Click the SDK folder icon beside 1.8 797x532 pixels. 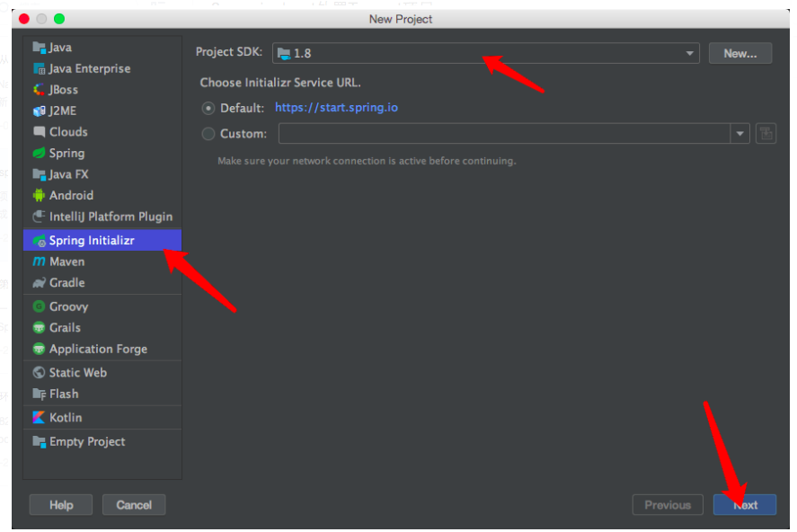coord(284,53)
